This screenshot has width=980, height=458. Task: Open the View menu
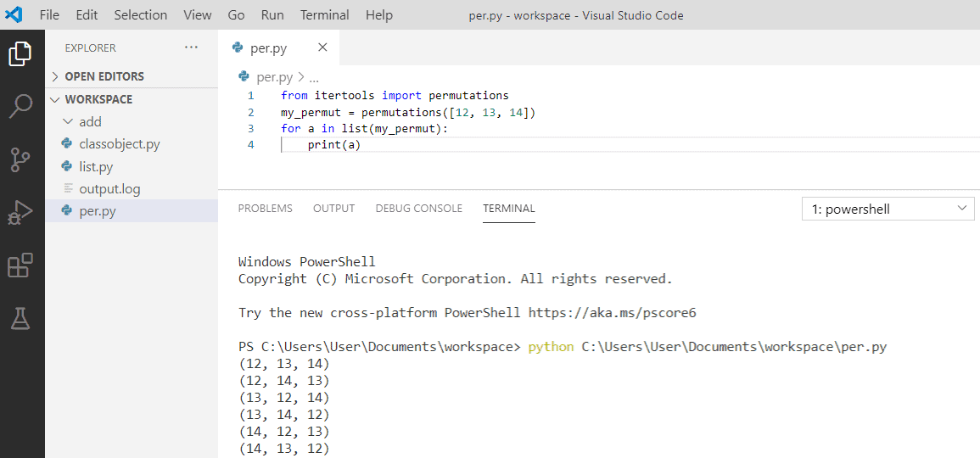198,15
